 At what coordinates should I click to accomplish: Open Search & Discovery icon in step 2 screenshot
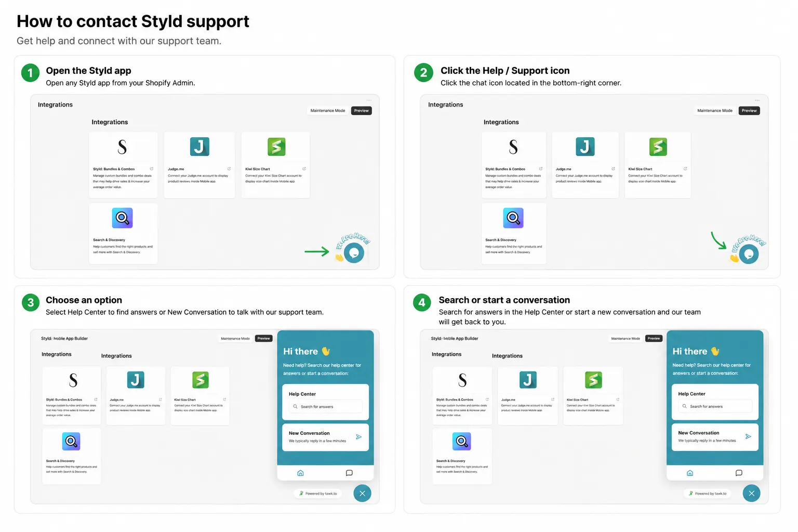tap(513, 218)
